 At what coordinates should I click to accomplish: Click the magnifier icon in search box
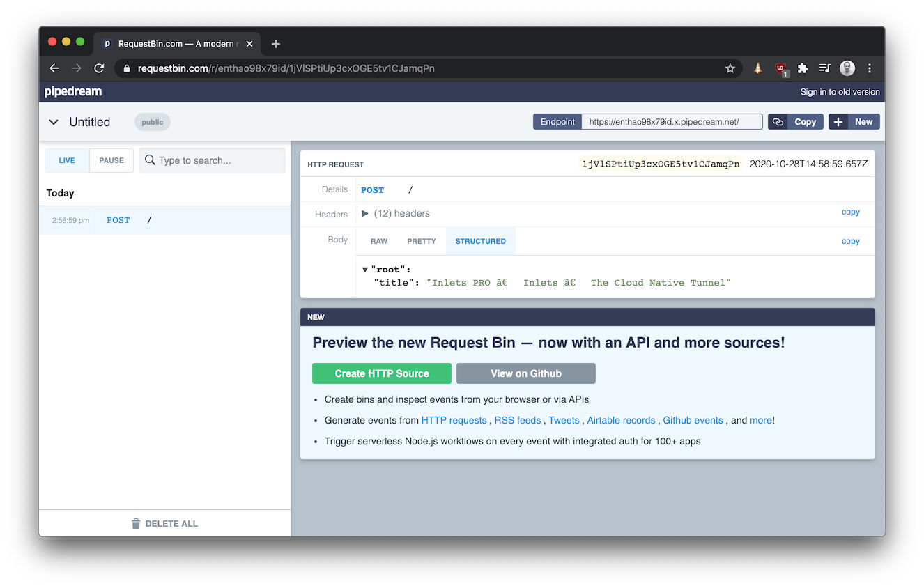[x=150, y=160]
